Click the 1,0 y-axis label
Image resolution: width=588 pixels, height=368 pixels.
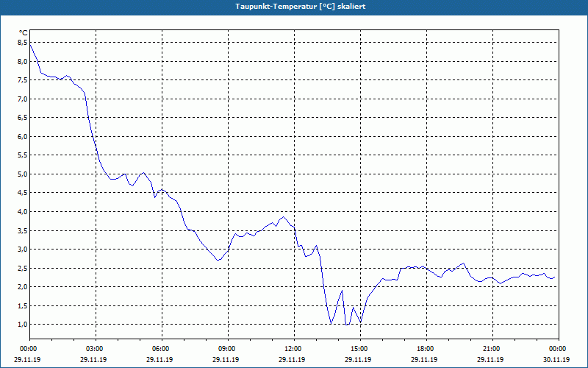point(23,325)
